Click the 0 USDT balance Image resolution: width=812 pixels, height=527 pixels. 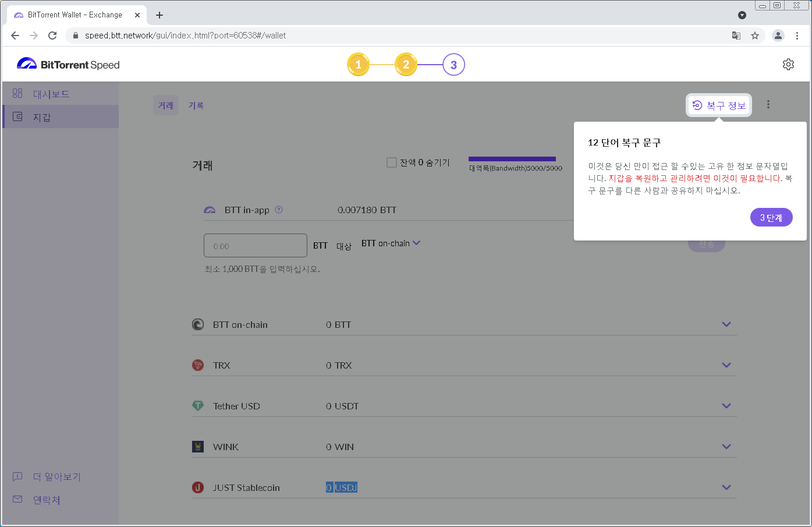342,406
